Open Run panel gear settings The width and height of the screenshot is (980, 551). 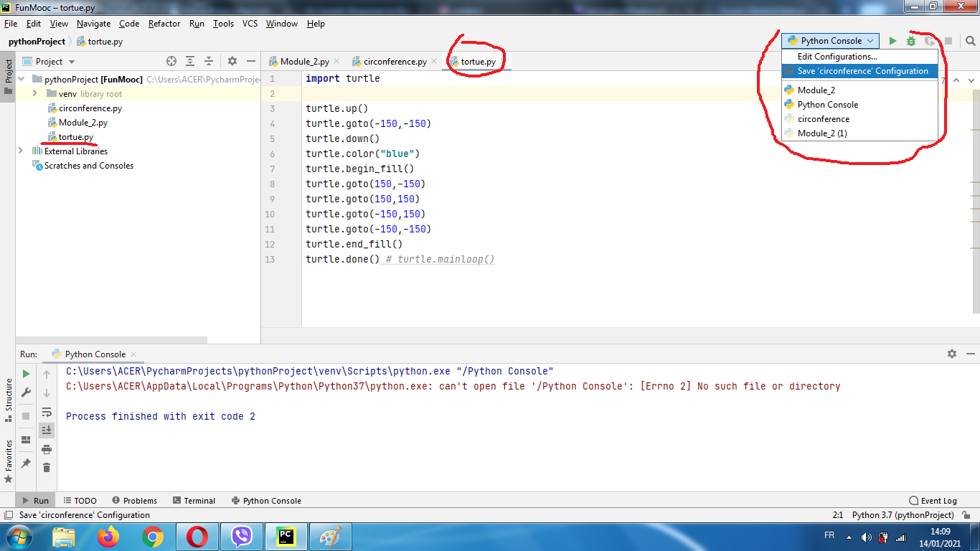pos(952,354)
